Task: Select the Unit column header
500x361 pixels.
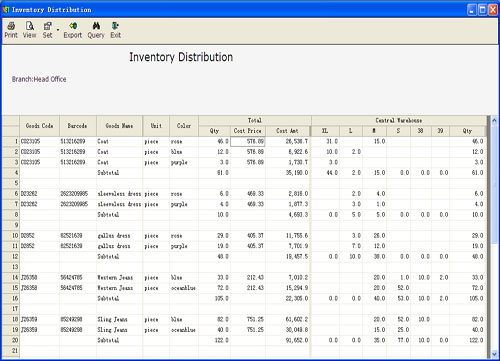Action: pyautogui.click(x=156, y=126)
